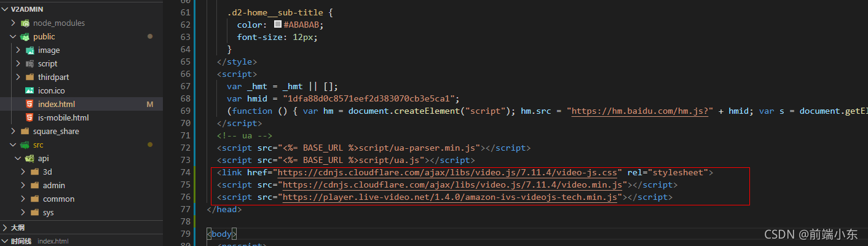Click the </head> closing tag
This screenshot has height=246, width=868.
pyautogui.click(x=224, y=210)
